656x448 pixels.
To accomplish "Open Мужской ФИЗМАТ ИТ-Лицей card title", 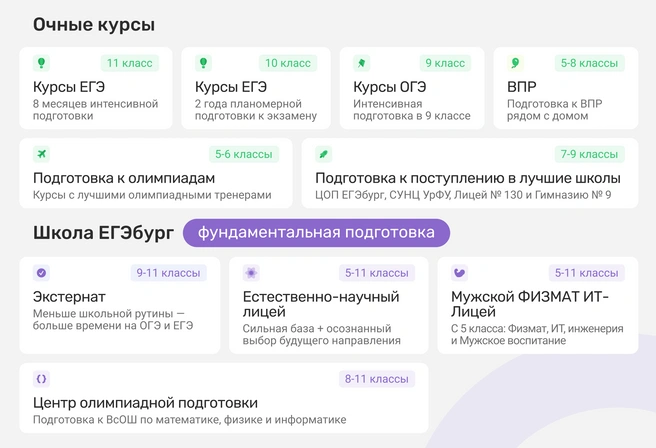I will pyautogui.click(x=530, y=304).
